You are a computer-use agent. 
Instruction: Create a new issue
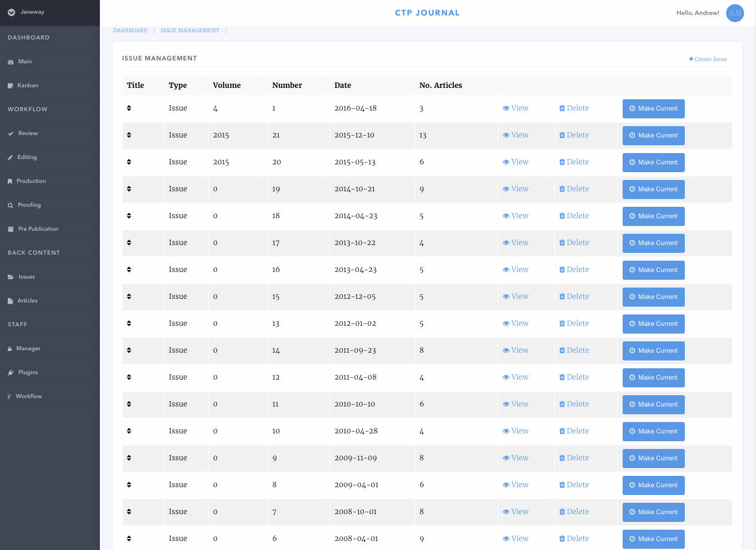coord(708,59)
